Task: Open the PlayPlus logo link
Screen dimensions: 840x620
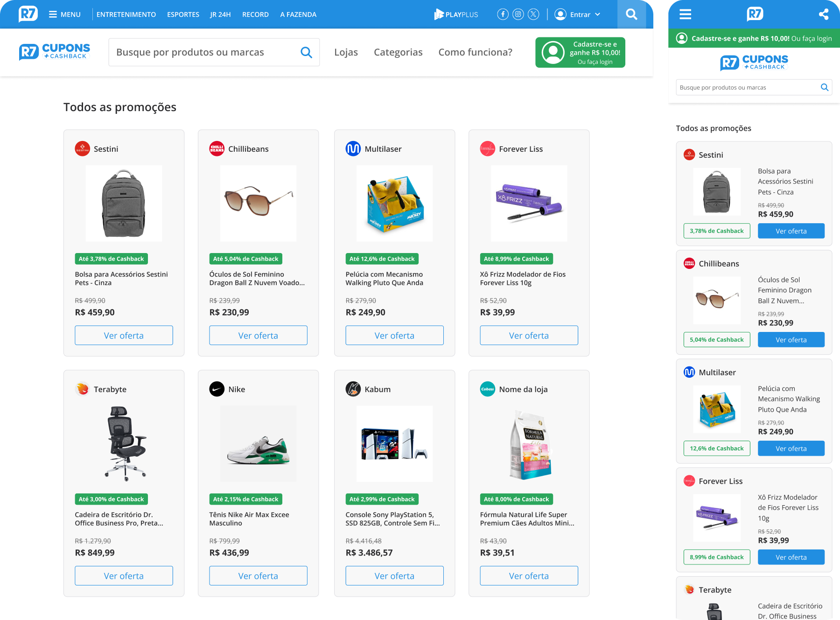Action: 456,14
